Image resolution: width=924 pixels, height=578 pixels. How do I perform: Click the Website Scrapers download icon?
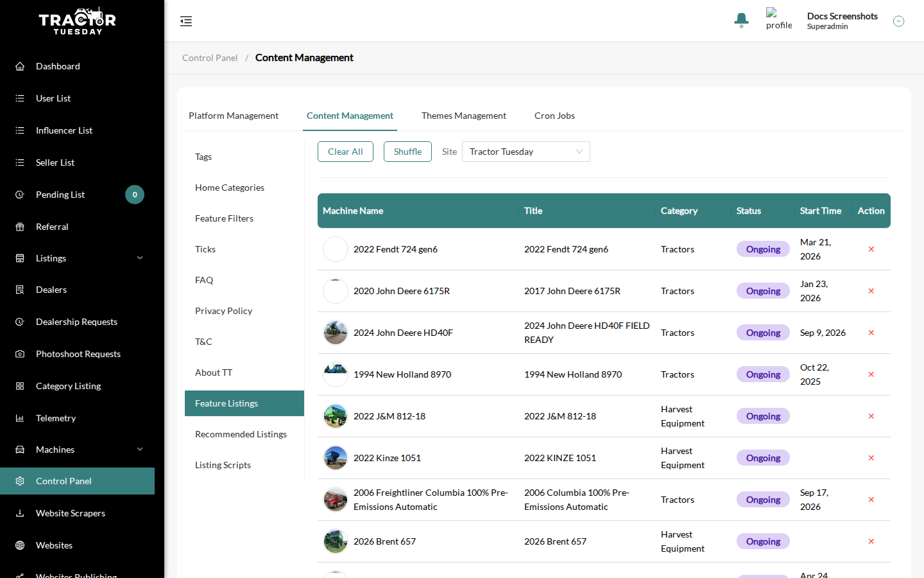[20, 513]
